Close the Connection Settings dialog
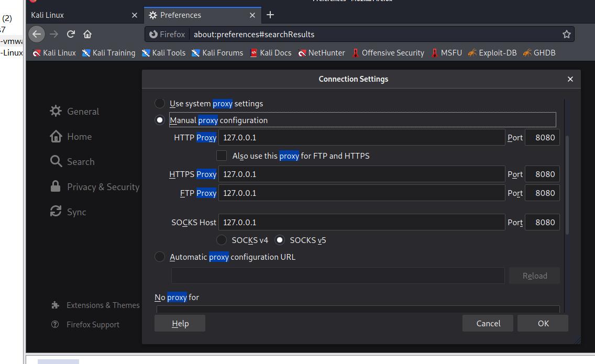This screenshot has width=595, height=364. [x=570, y=79]
